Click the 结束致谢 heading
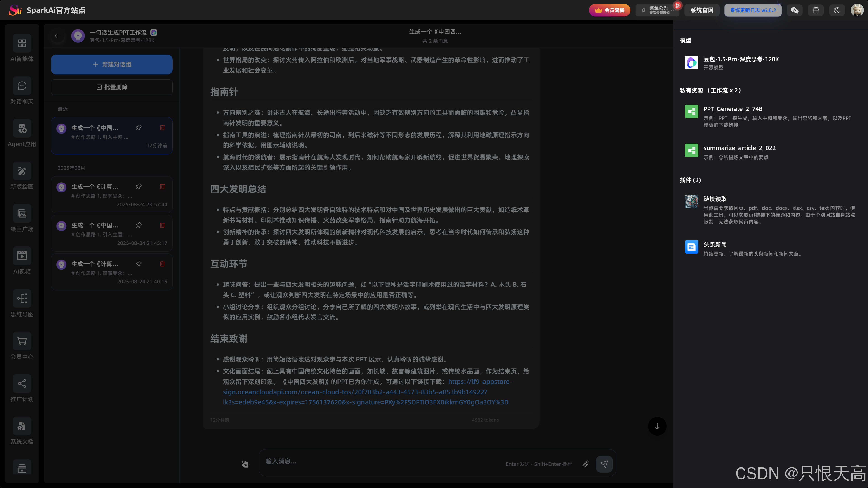This screenshot has height=488, width=868. 229,338
